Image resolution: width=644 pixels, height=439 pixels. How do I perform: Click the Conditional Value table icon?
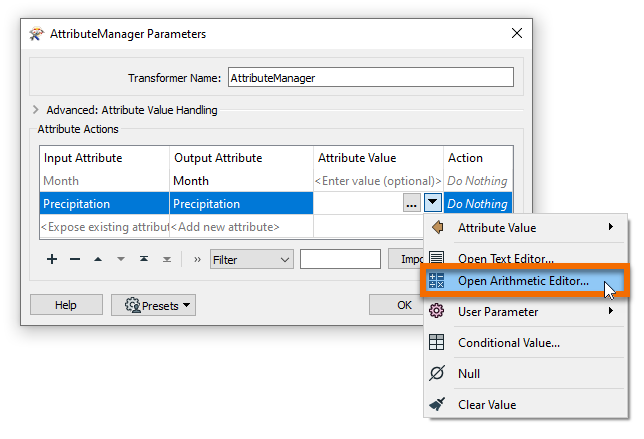coord(437,343)
